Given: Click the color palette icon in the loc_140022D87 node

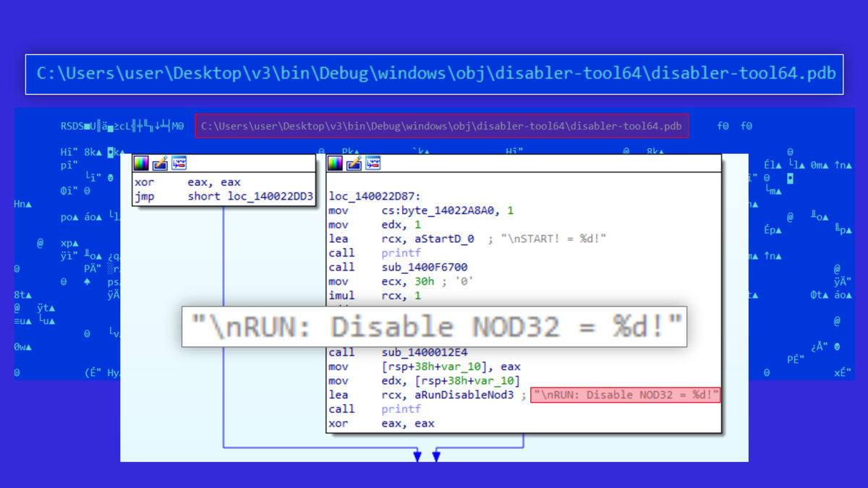Looking at the screenshot, I should (335, 163).
